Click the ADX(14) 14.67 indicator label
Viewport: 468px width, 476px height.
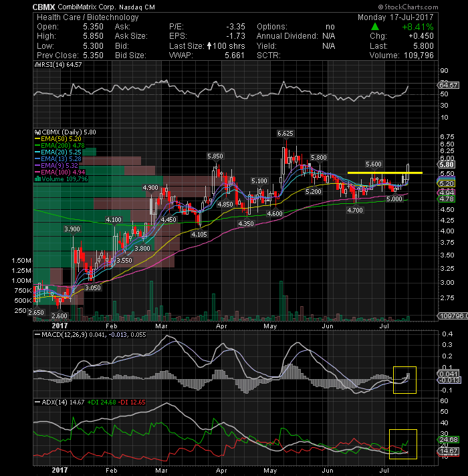[x=63, y=402]
